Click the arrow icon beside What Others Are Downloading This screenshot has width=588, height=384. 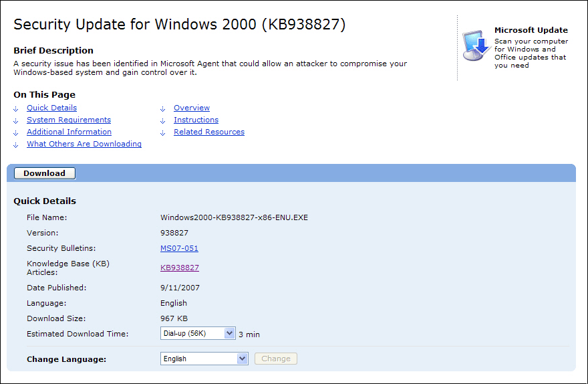(x=16, y=145)
